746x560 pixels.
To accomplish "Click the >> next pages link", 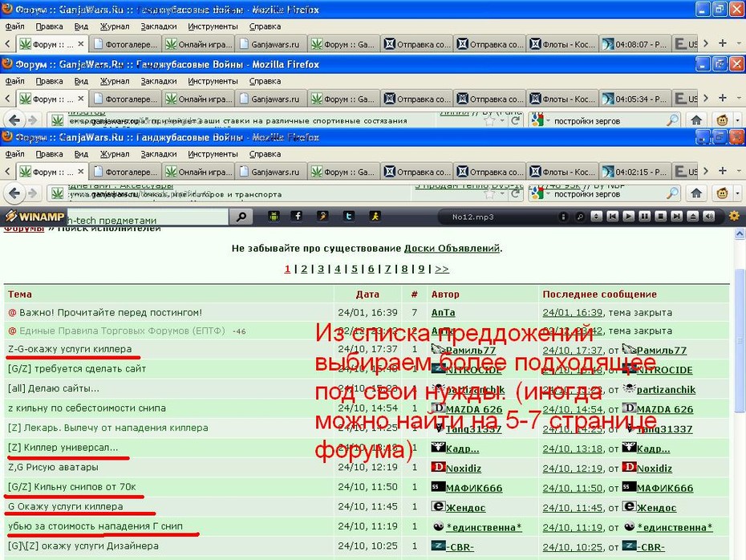I will tap(441, 270).
